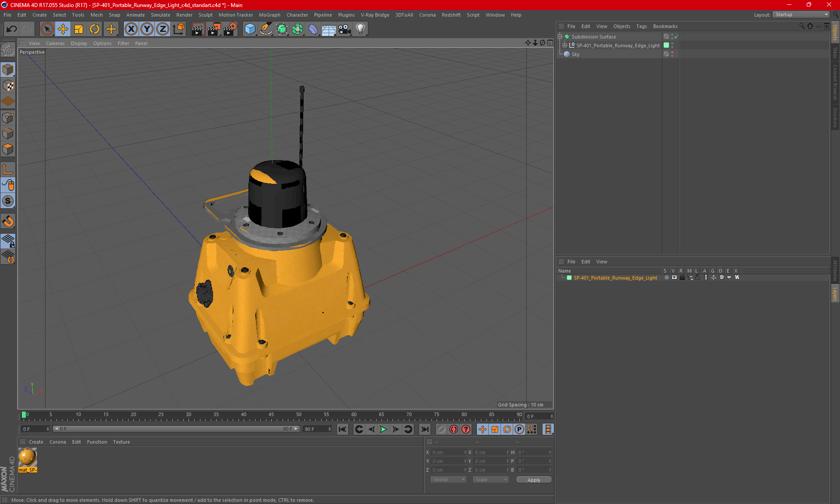Toggle coordinate system icon
The image size is (840, 504).
coord(178,29)
